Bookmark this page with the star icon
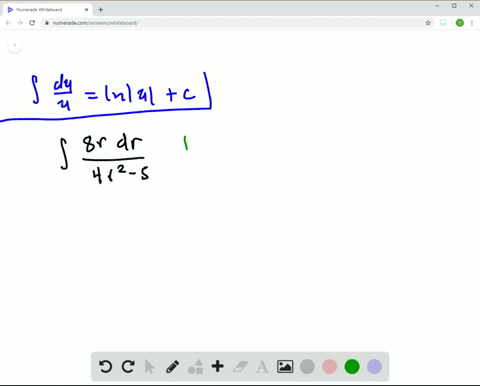The image size is (480, 386). click(428, 23)
